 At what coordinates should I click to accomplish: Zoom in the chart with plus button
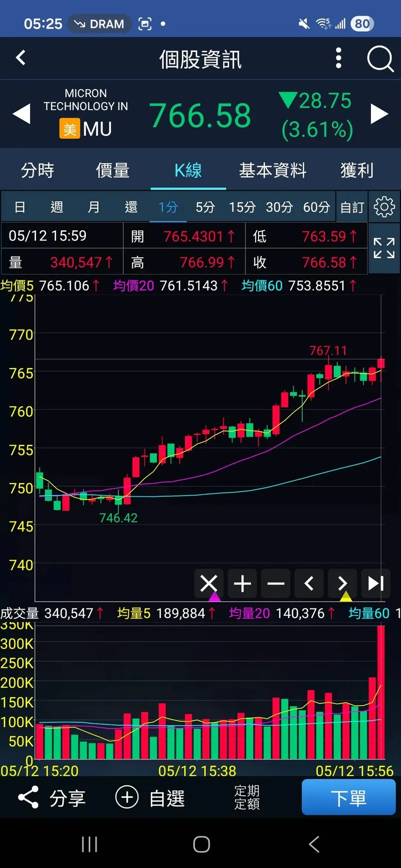[242, 584]
